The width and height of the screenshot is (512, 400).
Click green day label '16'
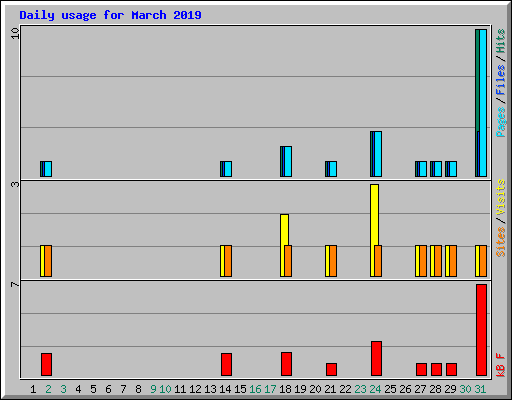click(255, 389)
